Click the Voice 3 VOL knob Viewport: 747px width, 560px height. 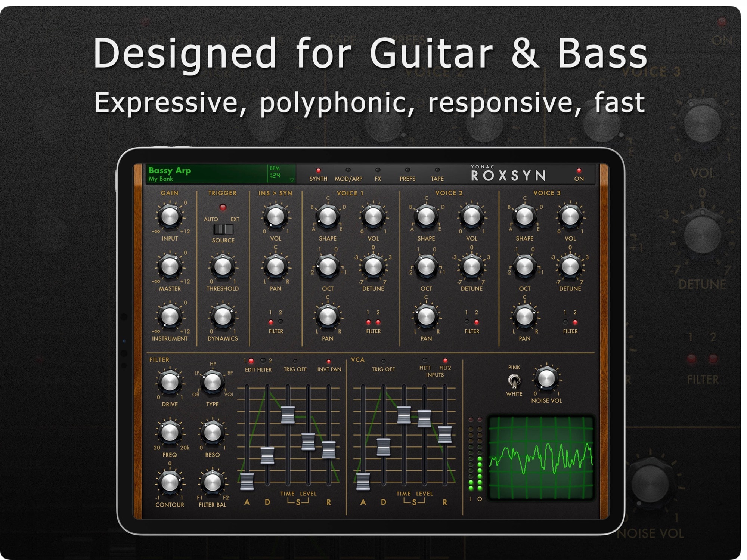tap(570, 216)
